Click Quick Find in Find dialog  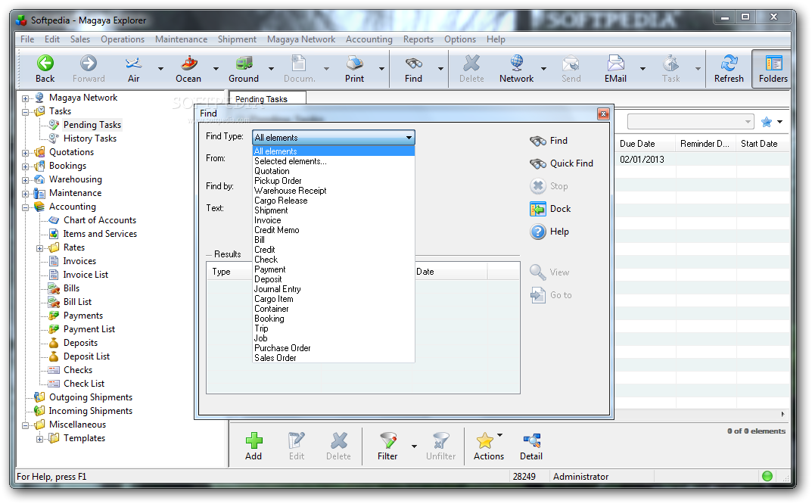coord(562,163)
